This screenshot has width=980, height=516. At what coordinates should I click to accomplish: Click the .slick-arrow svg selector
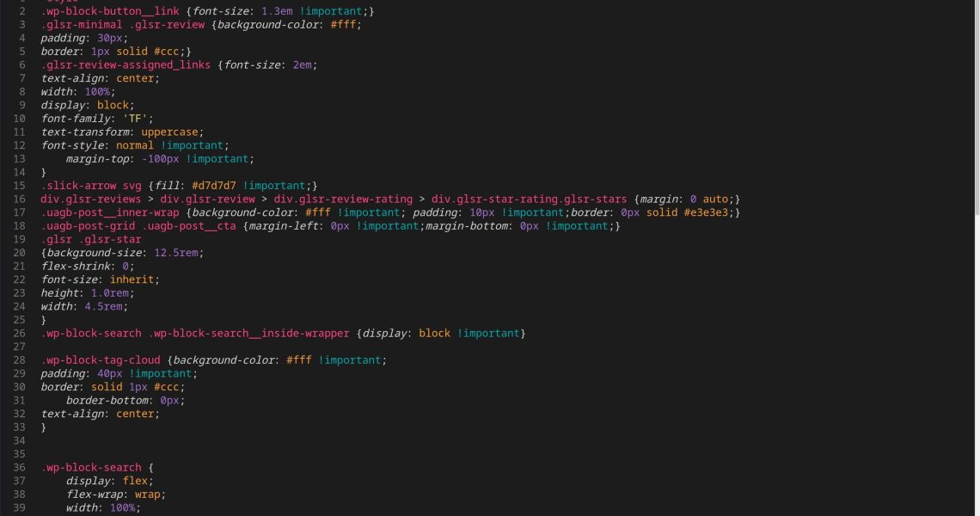pos(93,186)
